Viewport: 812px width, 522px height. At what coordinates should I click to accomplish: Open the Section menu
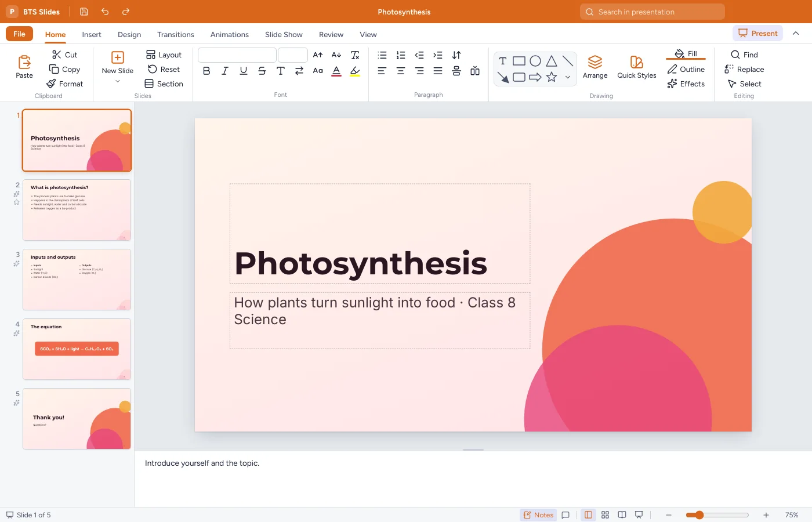pyautogui.click(x=164, y=84)
